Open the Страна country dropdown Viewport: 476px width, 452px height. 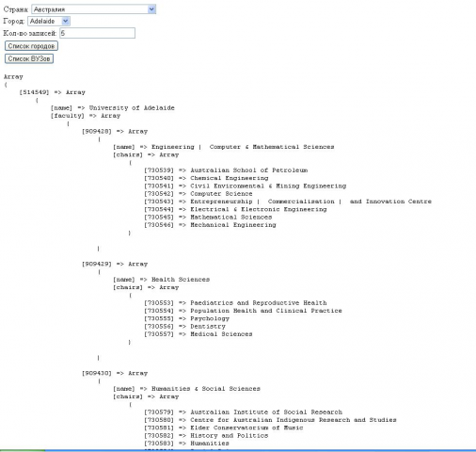coord(93,9)
